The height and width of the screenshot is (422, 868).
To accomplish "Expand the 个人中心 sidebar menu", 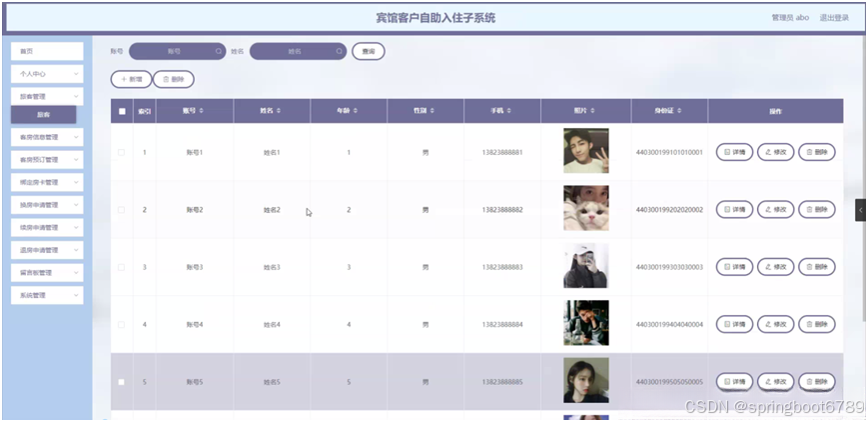I will click(47, 74).
